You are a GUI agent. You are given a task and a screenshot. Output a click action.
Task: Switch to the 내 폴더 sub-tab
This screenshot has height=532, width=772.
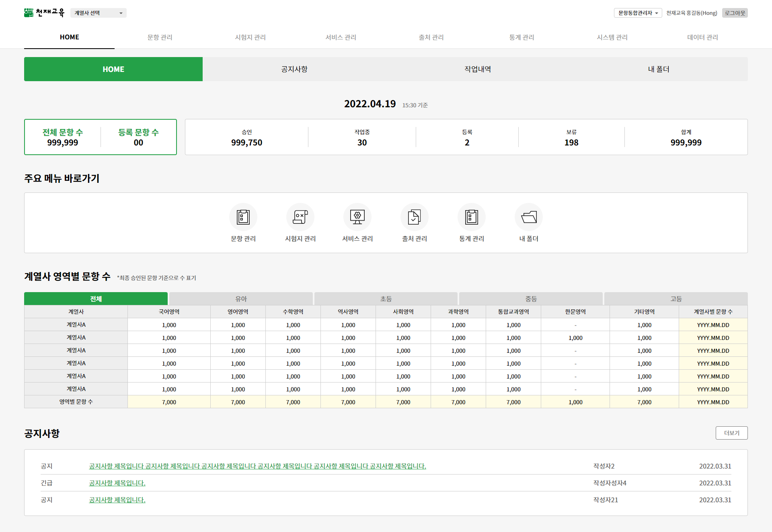point(659,69)
